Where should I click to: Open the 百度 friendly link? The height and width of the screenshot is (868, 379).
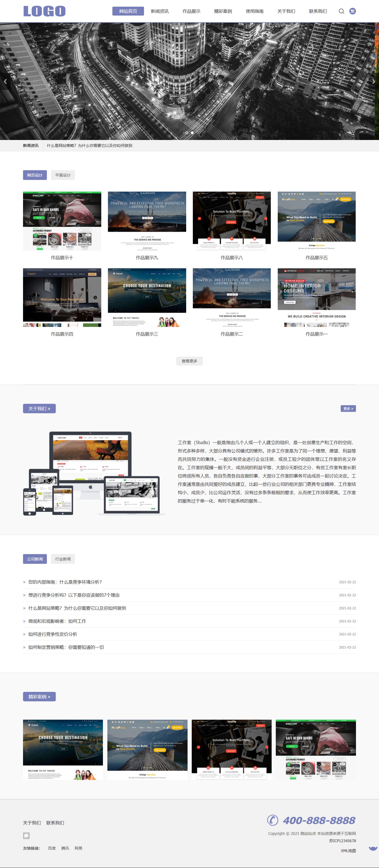pos(52,848)
